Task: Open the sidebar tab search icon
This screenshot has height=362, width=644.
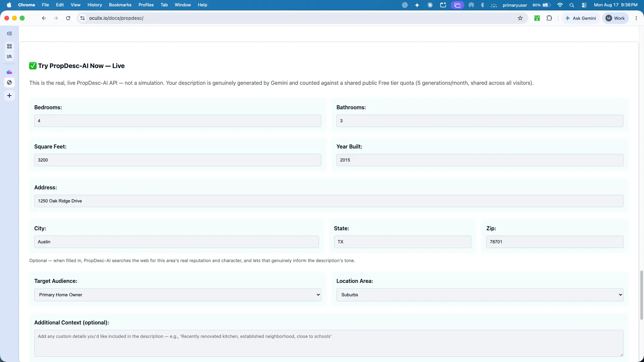Action: pyautogui.click(x=9, y=57)
